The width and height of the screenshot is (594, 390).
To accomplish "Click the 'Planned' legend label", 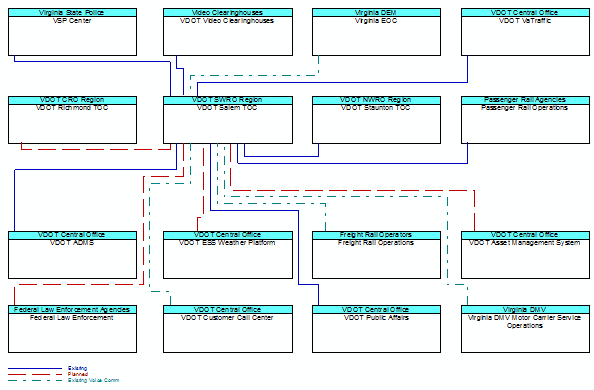I will (x=78, y=374).
